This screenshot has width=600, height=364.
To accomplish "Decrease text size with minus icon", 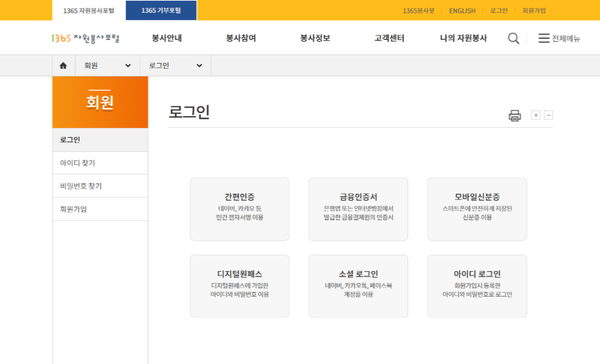I will coord(548,115).
